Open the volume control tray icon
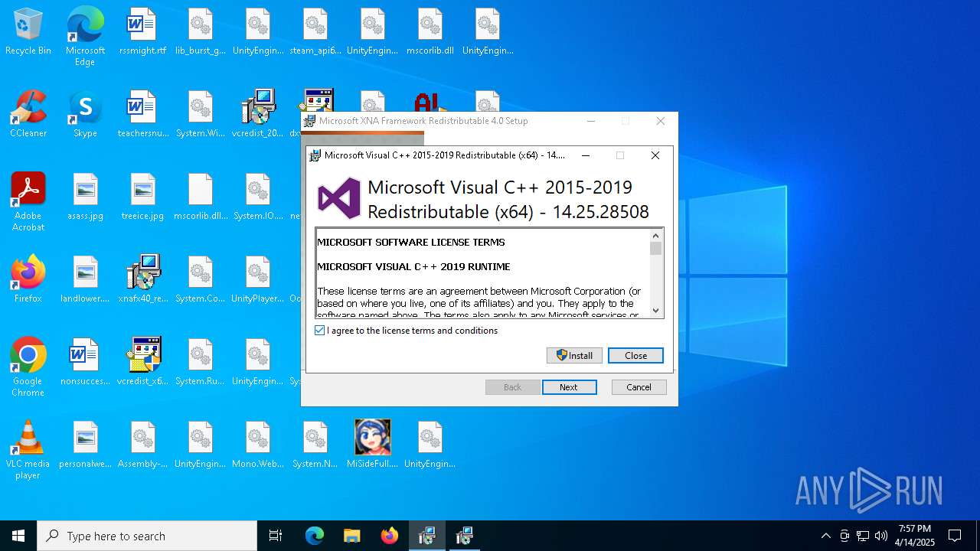This screenshot has height=551, width=980. [x=881, y=536]
